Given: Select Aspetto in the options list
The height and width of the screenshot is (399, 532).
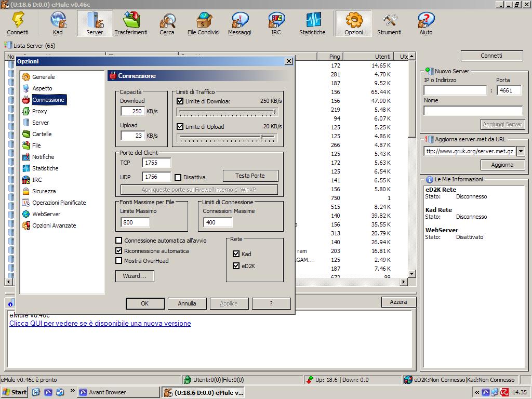Looking at the screenshot, I should 43,88.
